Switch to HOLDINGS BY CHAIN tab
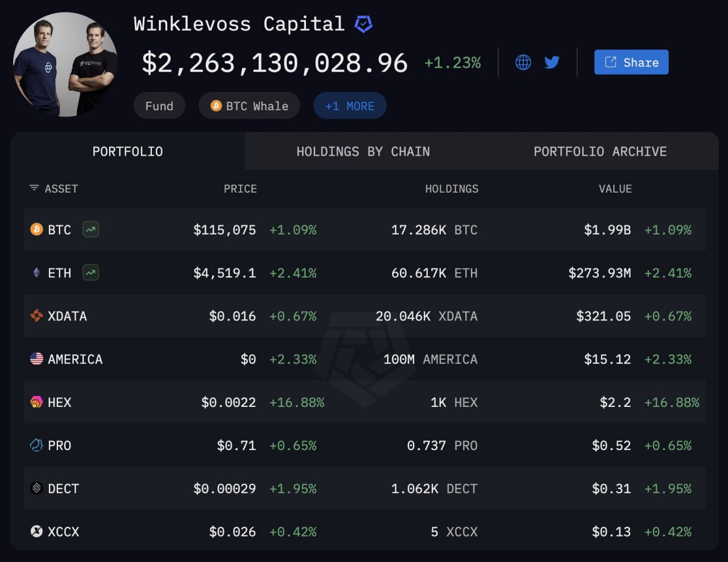 click(363, 151)
